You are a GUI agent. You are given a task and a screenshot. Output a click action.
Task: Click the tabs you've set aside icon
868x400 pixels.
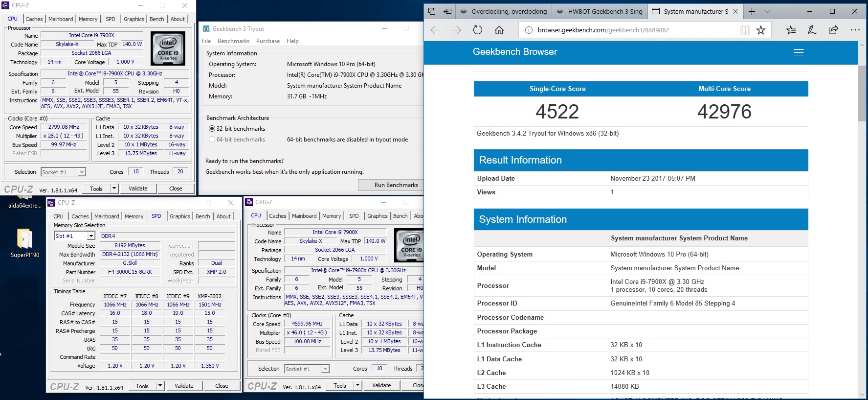(432, 11)
